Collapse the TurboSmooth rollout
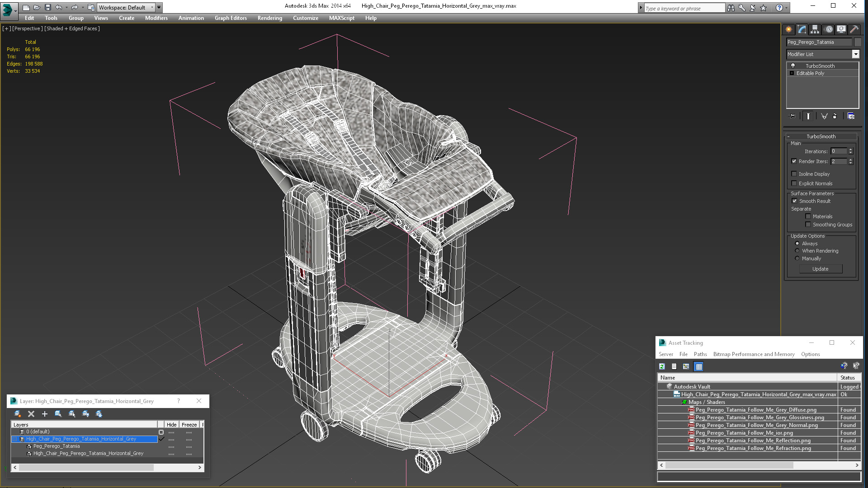This screenshot has width=868, height=488. (788, 136)
